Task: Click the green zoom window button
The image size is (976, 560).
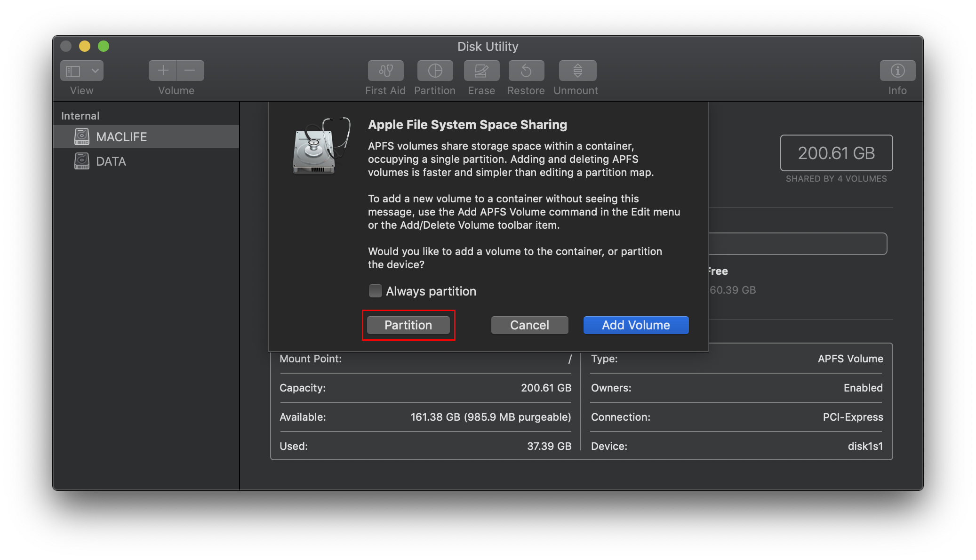Action: coord(104,46)
